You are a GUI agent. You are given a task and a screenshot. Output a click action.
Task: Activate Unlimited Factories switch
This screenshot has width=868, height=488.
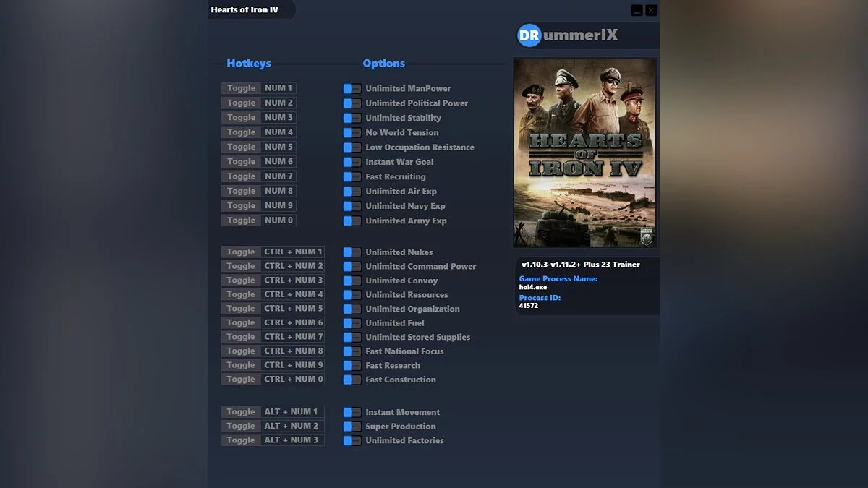352,440
